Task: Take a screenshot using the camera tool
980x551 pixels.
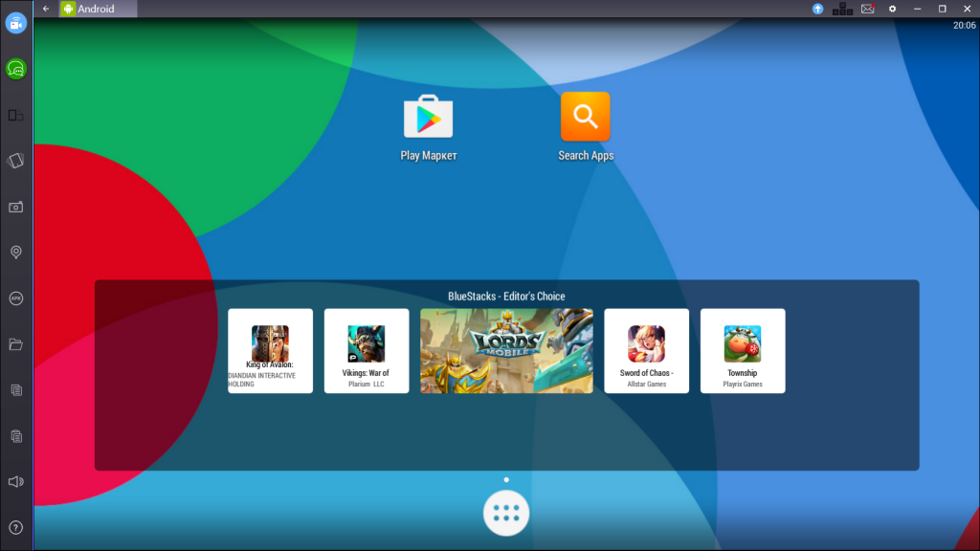Action: (14, 205)
